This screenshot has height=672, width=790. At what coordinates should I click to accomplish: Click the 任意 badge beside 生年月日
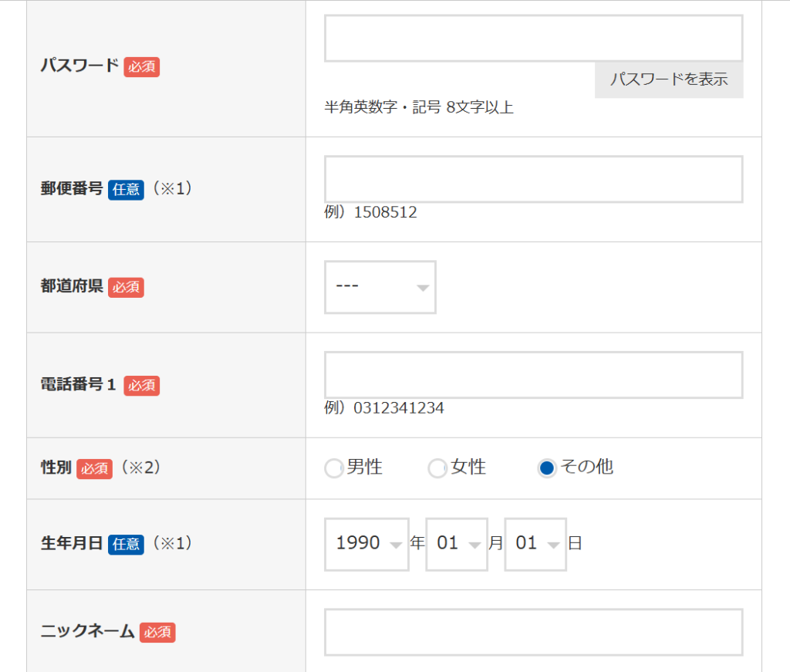point(126,544)
